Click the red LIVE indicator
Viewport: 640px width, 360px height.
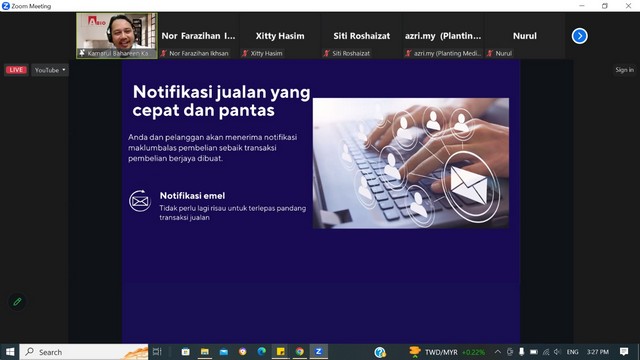[16, 70]
